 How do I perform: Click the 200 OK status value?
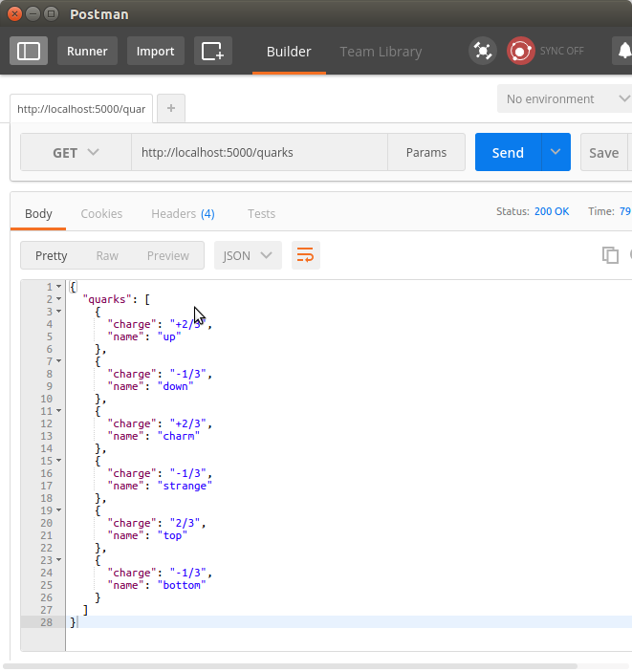pyautogui.click(x=552, y=211)
